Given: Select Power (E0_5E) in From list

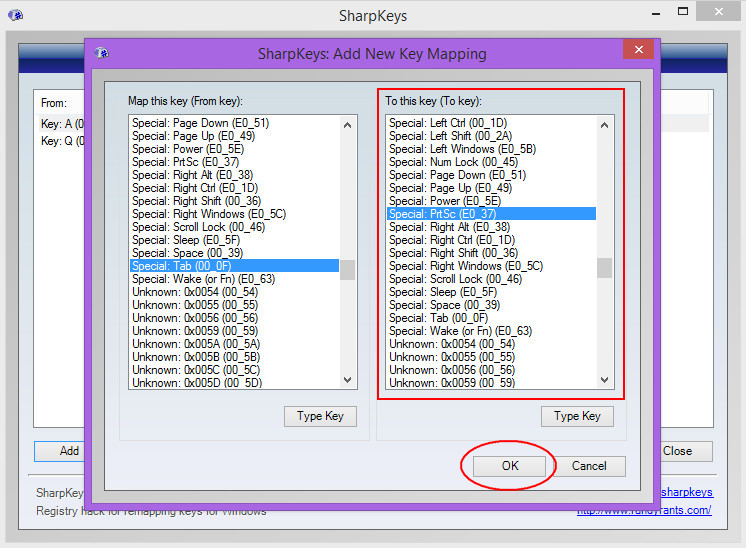Looking at the screenshot, I should [234, 149].
